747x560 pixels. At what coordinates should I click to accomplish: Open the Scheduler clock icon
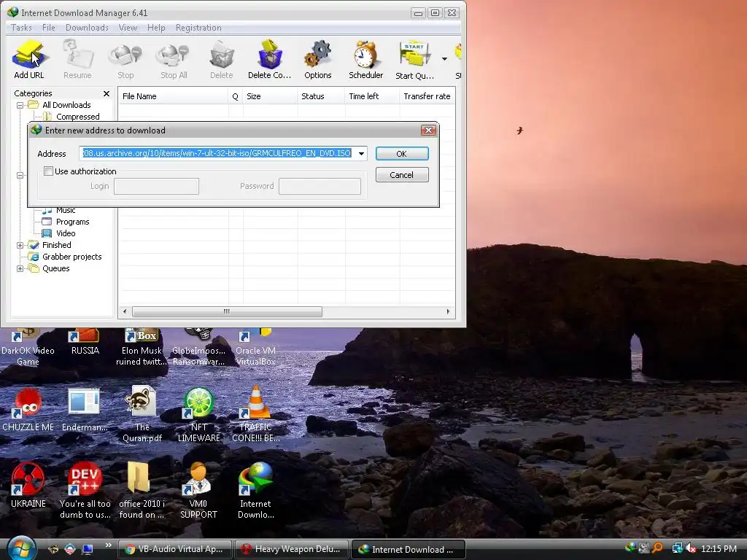[365, 60]
